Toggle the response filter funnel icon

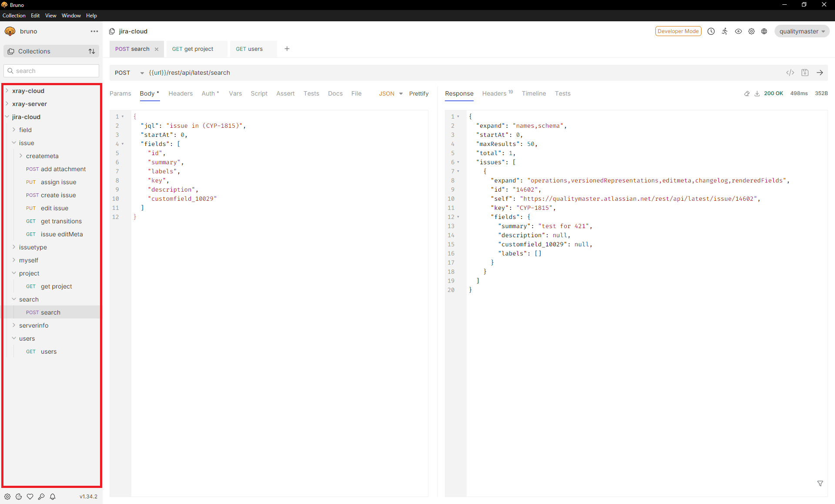(820, 483)
